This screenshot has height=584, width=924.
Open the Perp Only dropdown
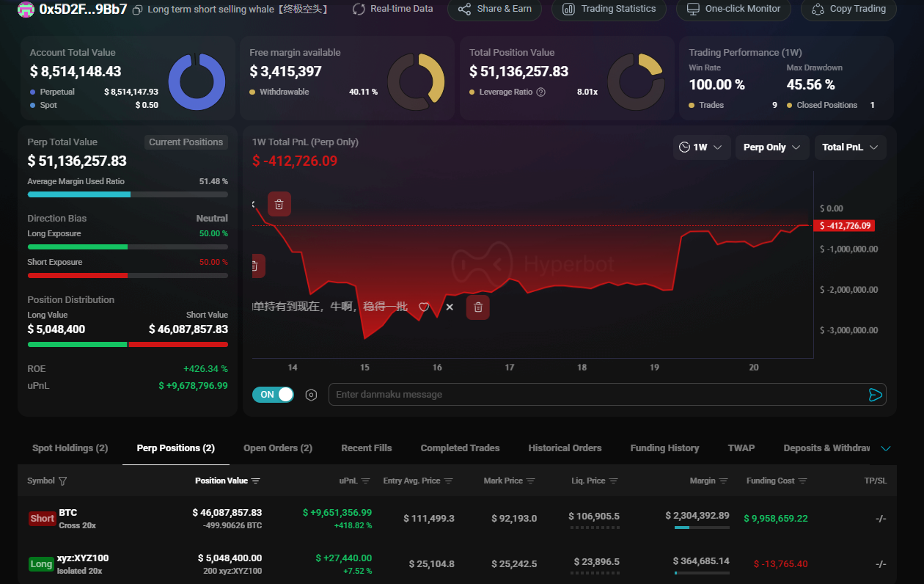pyautogui.click(x=771, y=147)
